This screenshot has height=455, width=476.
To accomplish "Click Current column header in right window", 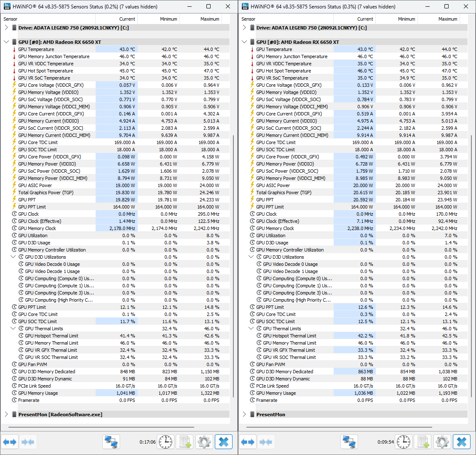I will [355, 19].
